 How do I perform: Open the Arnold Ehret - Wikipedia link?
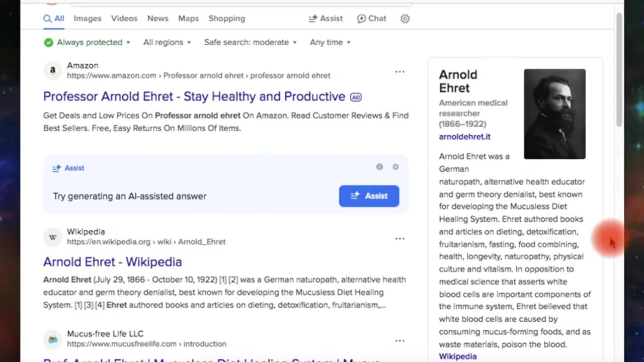pyautogui.click(x=112, y=262)
